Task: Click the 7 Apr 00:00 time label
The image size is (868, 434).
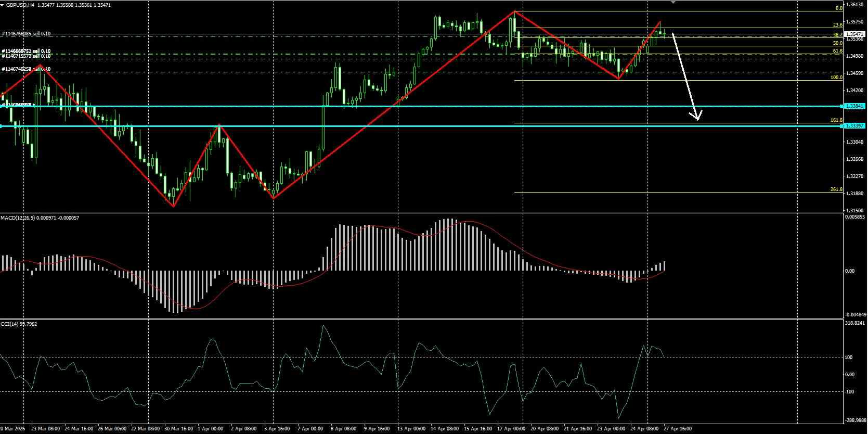Action: click(310, 429)
